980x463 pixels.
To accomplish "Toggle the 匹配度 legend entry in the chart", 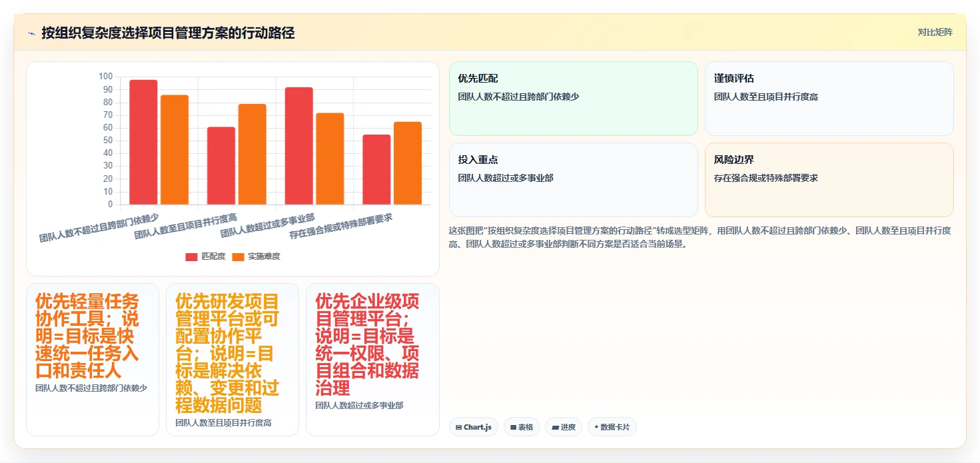I will coord(205,256).
